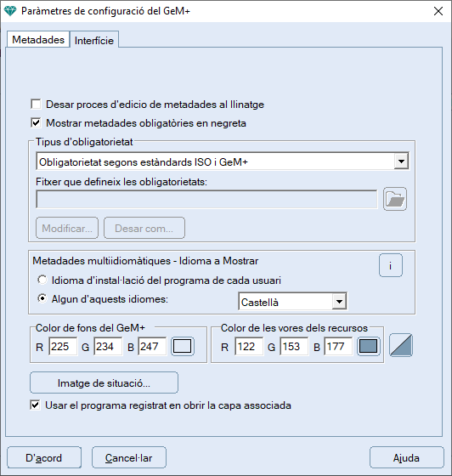Select Idioma d'instal·lació del programa radio option
The image size is (452, 476).
42,280
